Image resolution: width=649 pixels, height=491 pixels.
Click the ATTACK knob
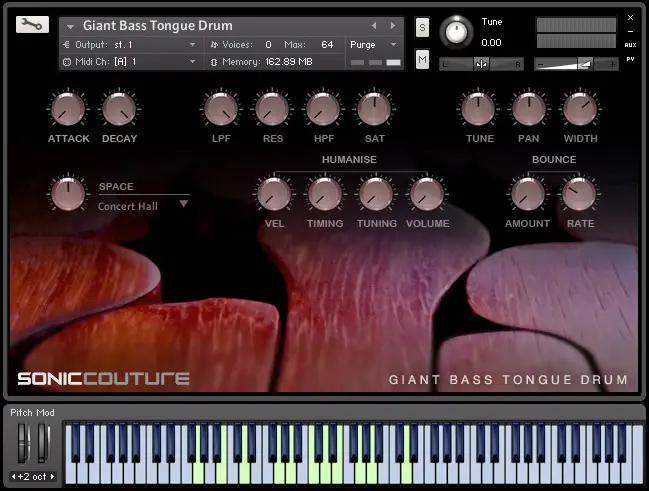tap(68, 109)
